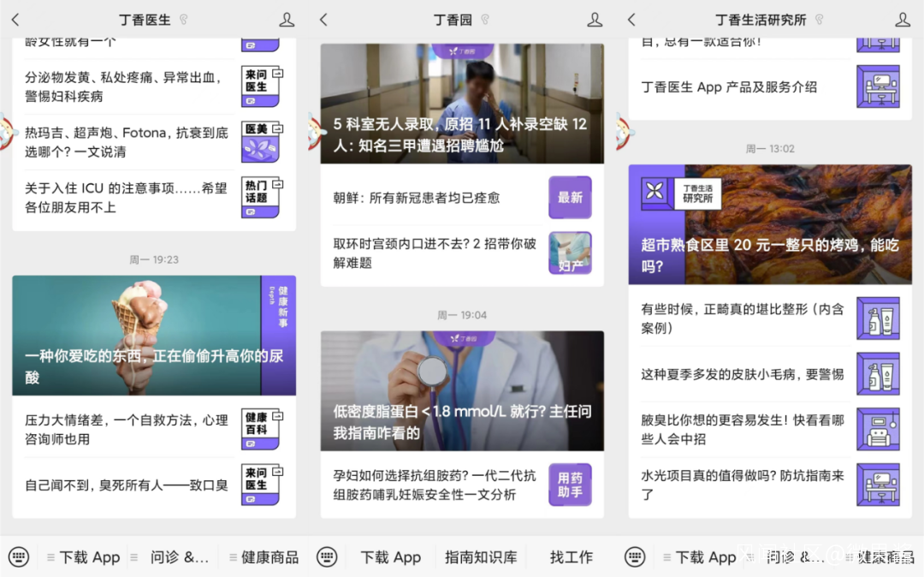This screenshot has height=577, width=924.
Task: Switch to keyboard input in 丁香生活研究所 panel
Action: click(x=635, y=556)
